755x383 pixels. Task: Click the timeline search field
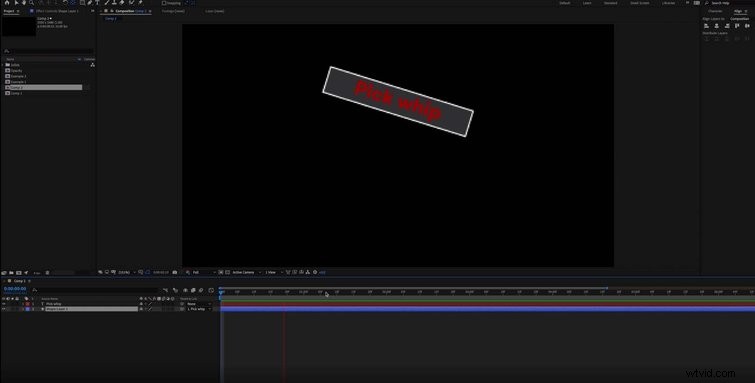[96, 290]
